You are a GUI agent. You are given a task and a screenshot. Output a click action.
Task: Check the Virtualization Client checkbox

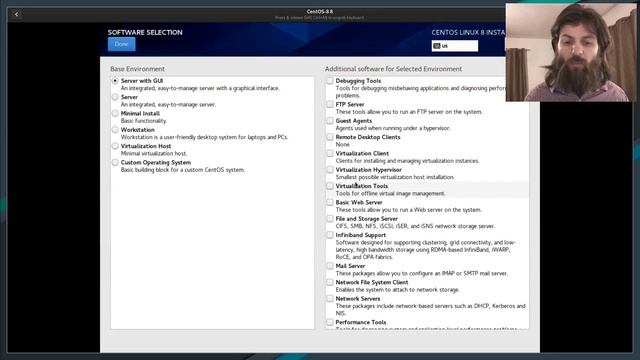click(x=330, y=153)
